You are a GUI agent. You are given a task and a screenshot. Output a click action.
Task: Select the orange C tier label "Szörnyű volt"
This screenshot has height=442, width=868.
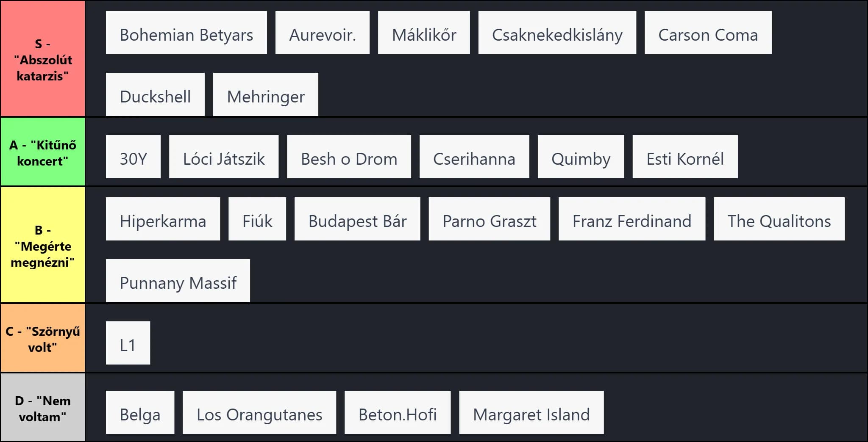[x=42, y=339]
